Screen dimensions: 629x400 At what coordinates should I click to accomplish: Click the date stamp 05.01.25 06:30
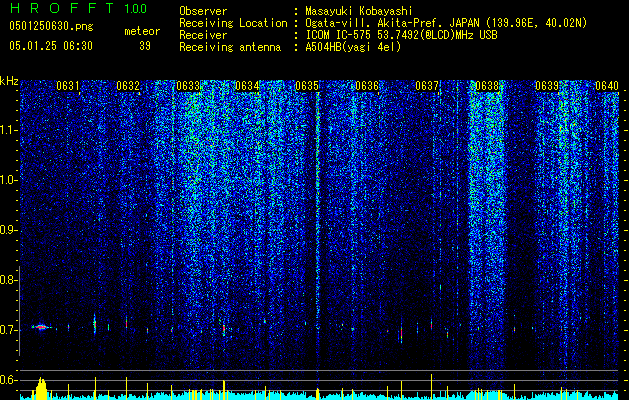51,46
